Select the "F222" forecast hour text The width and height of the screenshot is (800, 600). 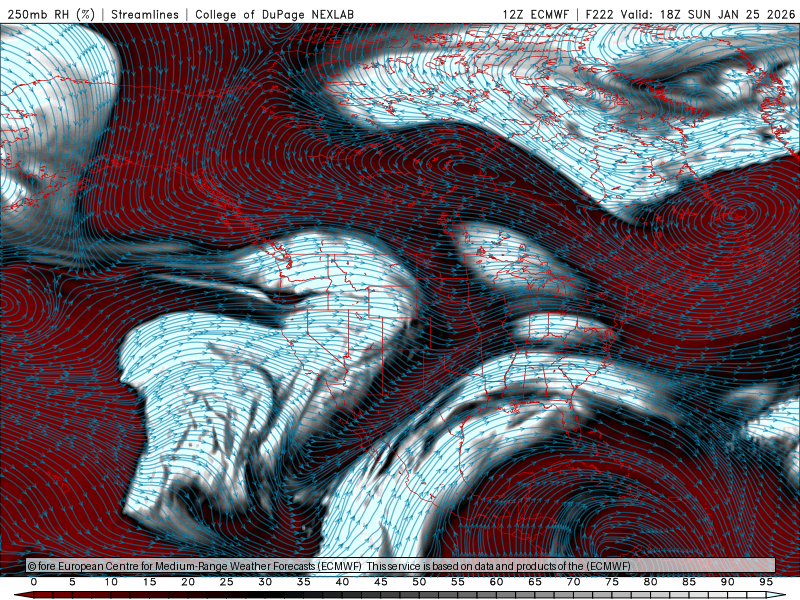(599, 14)
